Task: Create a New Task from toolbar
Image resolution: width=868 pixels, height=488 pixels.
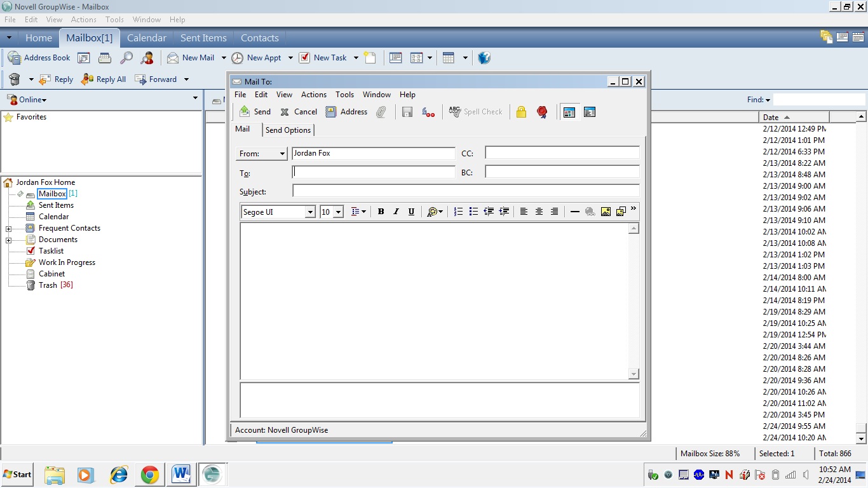Action: tap(323, 58)
